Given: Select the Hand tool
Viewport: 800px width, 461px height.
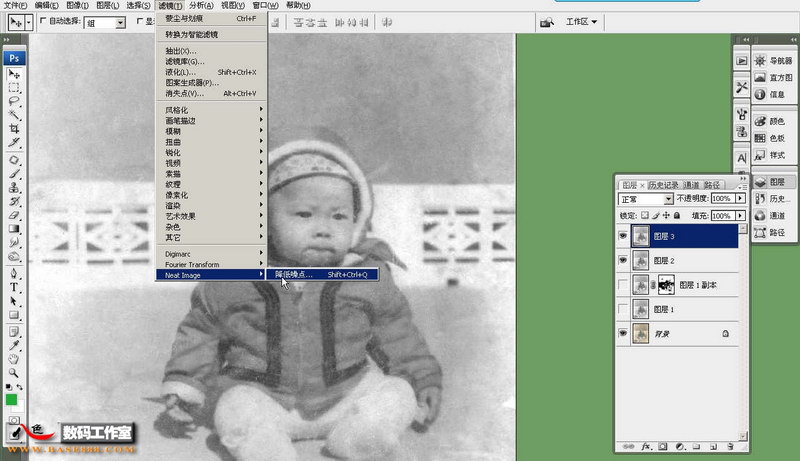Looking at the screenshot, I should pos(14,360).
